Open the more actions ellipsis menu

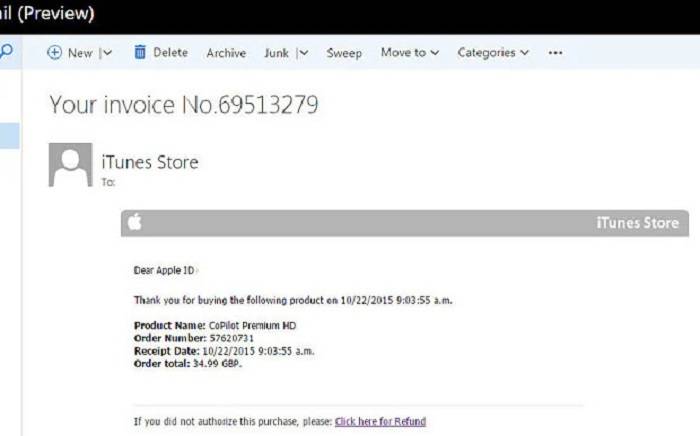pyautogui.click(x=555, y=53)
